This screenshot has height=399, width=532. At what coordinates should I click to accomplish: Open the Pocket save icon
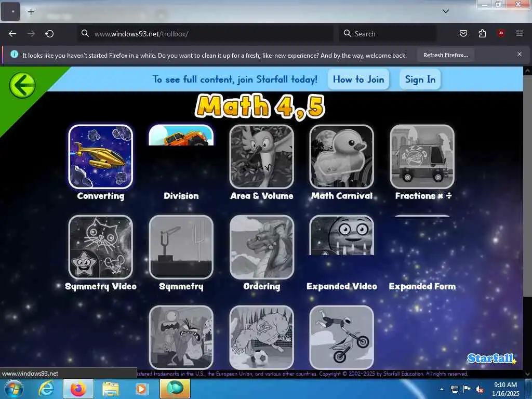[463, 33]
